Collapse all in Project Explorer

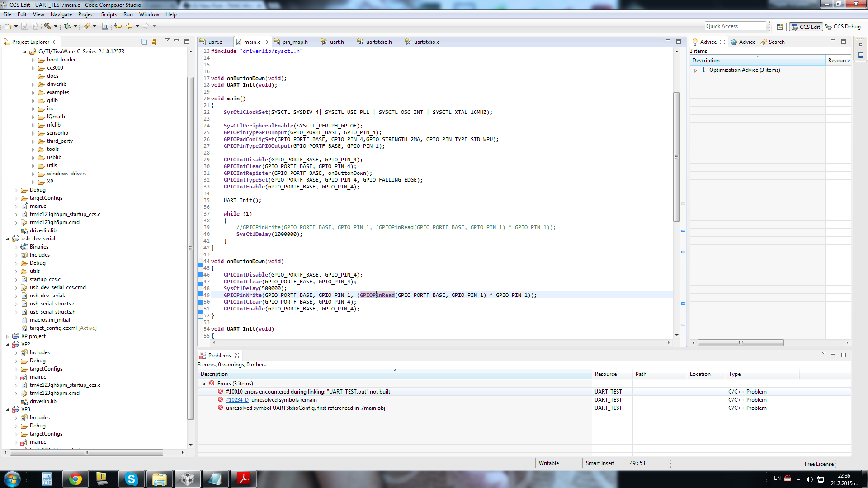(144, 42)
